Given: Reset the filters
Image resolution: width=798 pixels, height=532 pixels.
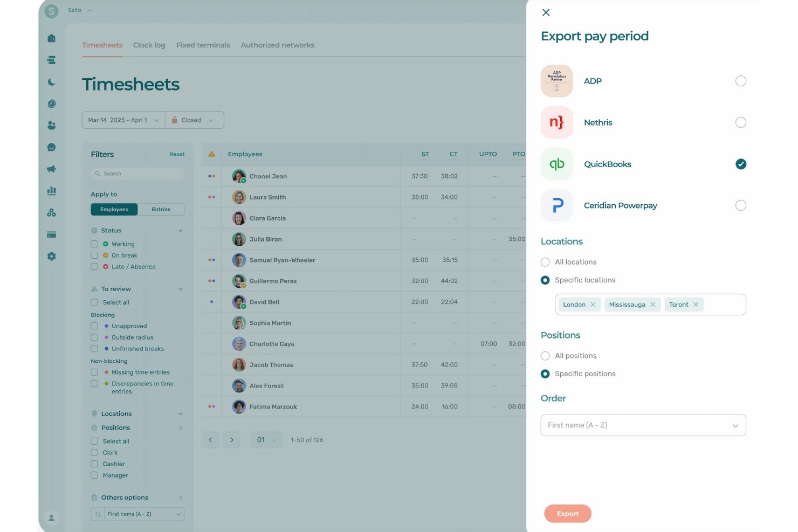Looking at the screenshot, I should [x=177, y=154].
